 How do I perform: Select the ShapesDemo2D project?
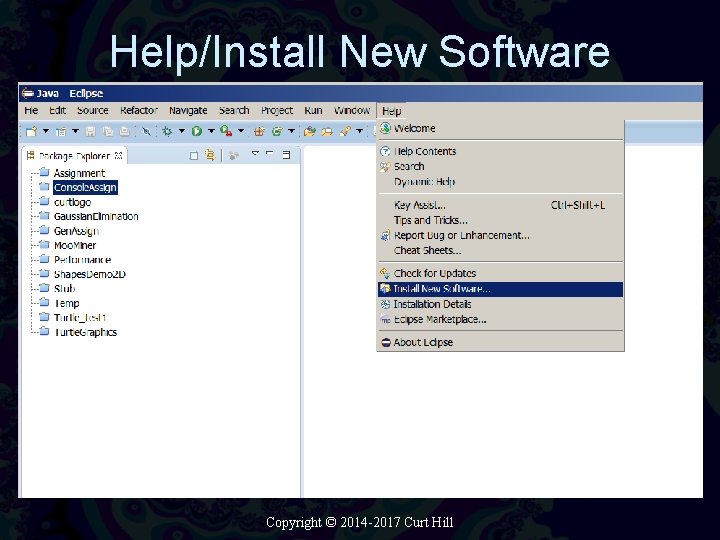point(90,274)
